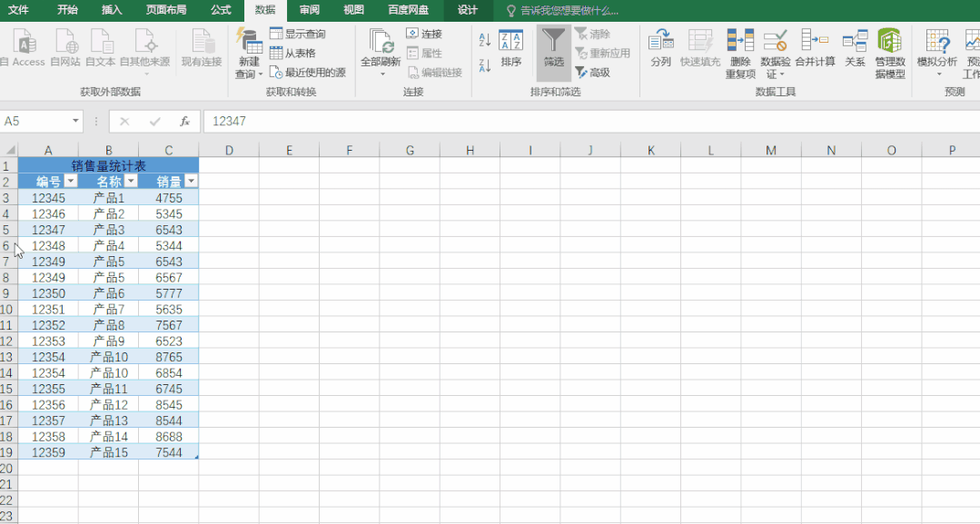
Task: Click cell containing 产品3
Action: 109,230
